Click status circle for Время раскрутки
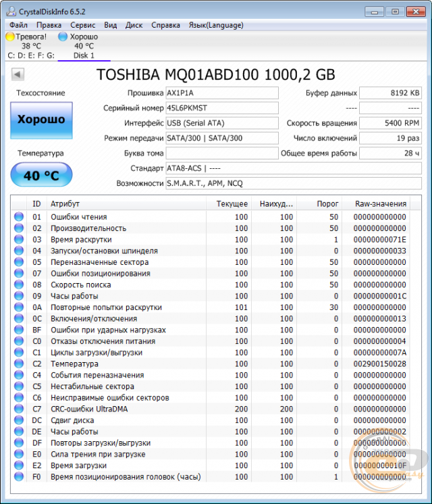Screen dimensions: 432x504 (19, 239)
